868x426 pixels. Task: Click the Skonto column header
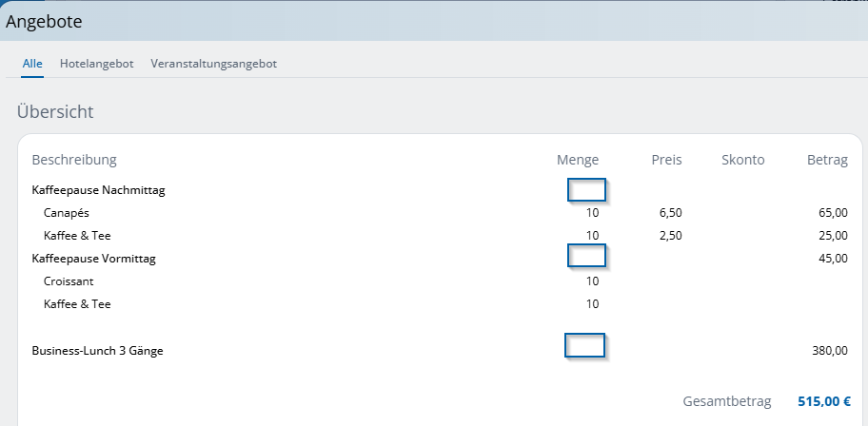tap(742, 160)
